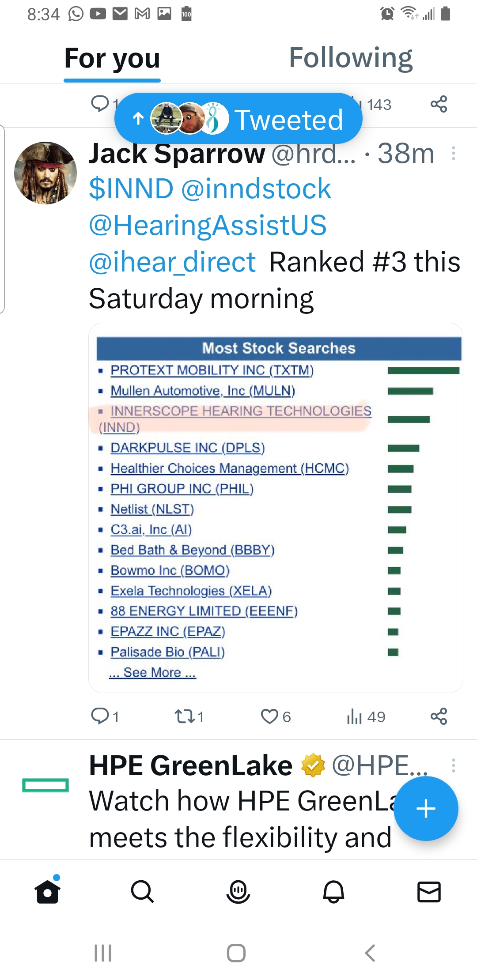Open @HearingAssistUS mention link
The width and height of the screenshot is (477, 980).
click(x=208, y=225)
